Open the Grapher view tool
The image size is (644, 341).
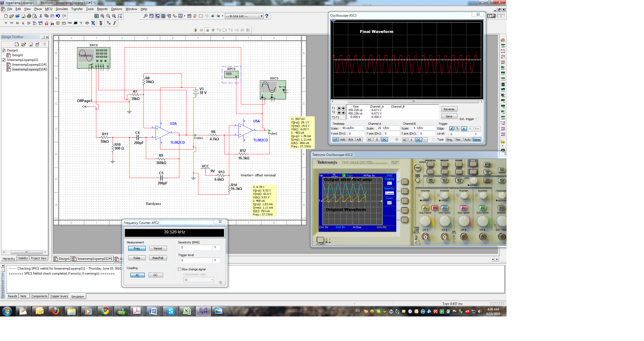[180, 16]
